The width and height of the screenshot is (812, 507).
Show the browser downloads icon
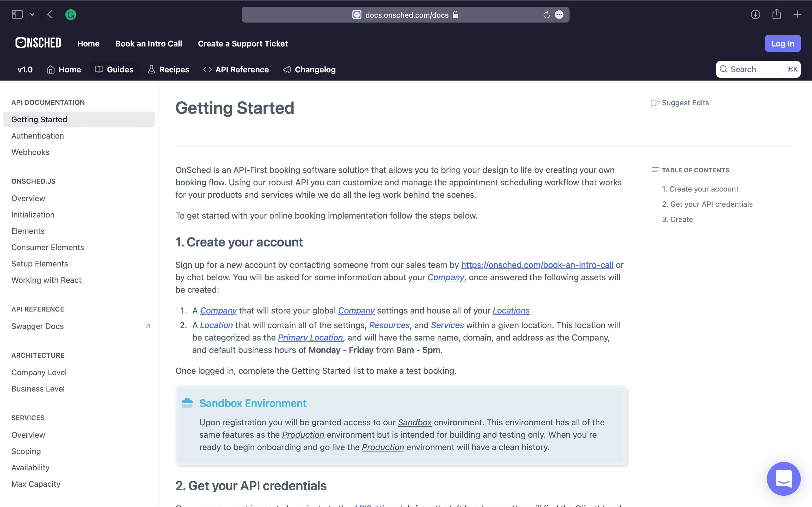[x=755, y=14]
